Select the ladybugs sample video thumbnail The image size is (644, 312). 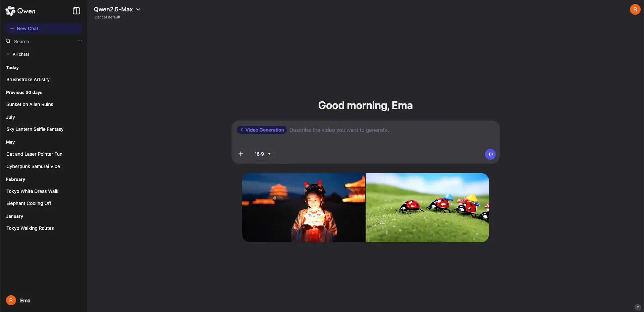(x=427, y=208)
